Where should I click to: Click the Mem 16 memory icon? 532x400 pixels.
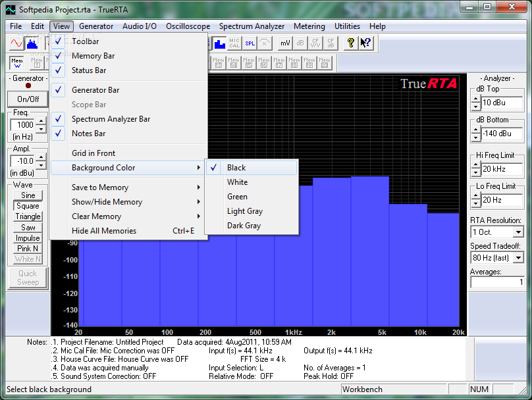[x=264, y=63]
